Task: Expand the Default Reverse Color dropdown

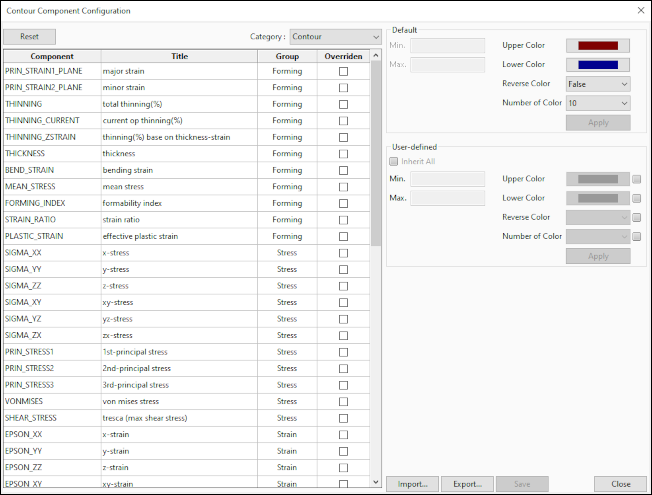Action: [598, 84]
